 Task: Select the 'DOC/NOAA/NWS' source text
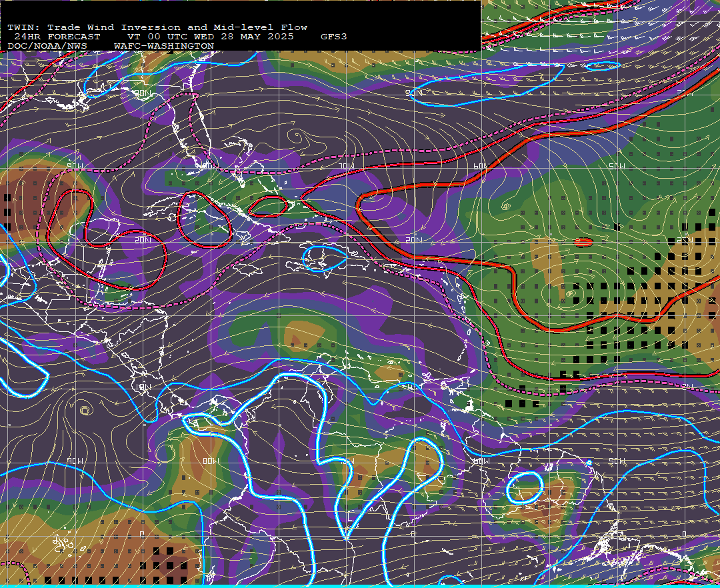tap(47, 47)
